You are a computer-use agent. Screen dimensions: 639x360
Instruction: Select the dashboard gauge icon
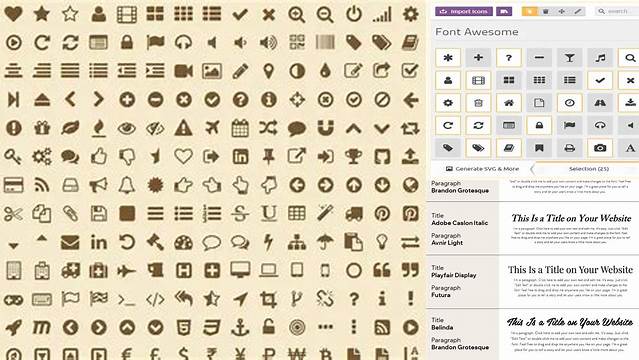183,243
